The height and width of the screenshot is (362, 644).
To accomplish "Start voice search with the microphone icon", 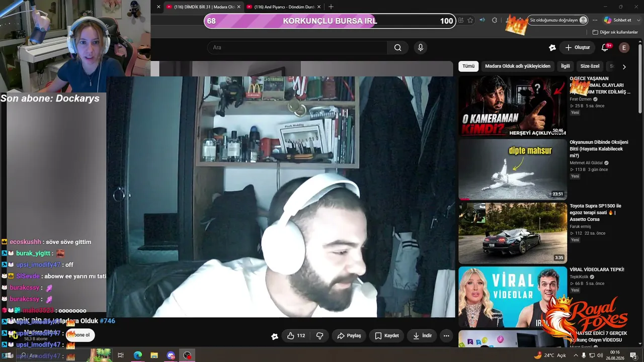I will pos(421,48).
